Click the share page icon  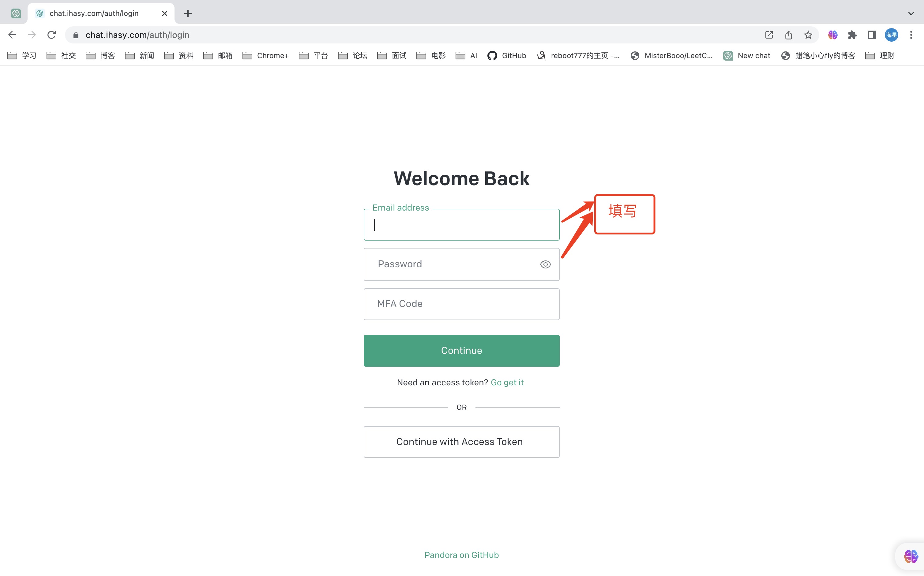point(788,35)
